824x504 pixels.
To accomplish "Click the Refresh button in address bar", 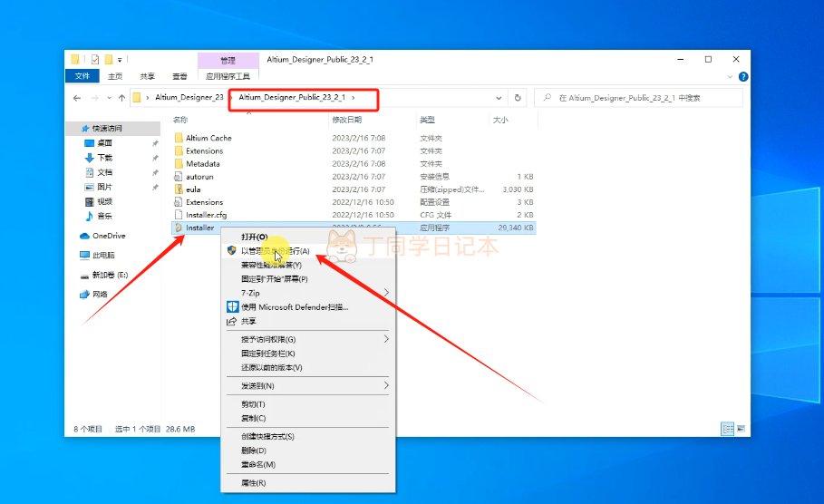I will point(518,98).
